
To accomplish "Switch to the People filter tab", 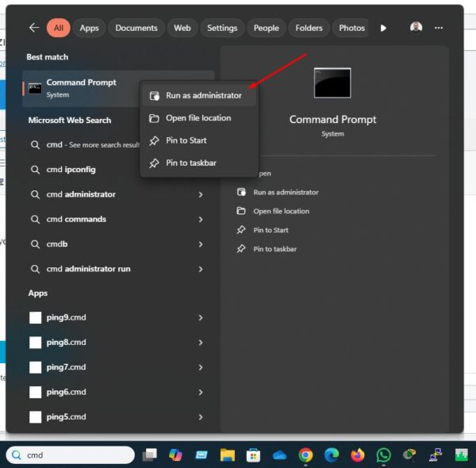I will [267, 28].
